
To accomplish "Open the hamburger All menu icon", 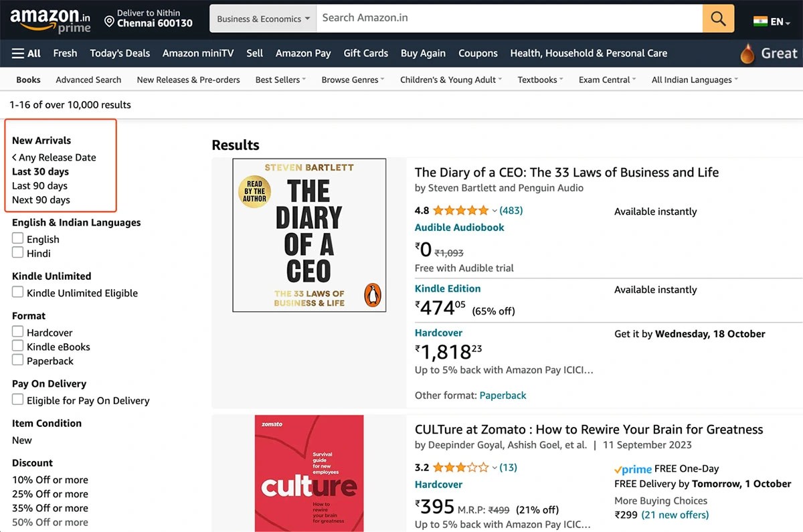I will (x=16, y=54).
